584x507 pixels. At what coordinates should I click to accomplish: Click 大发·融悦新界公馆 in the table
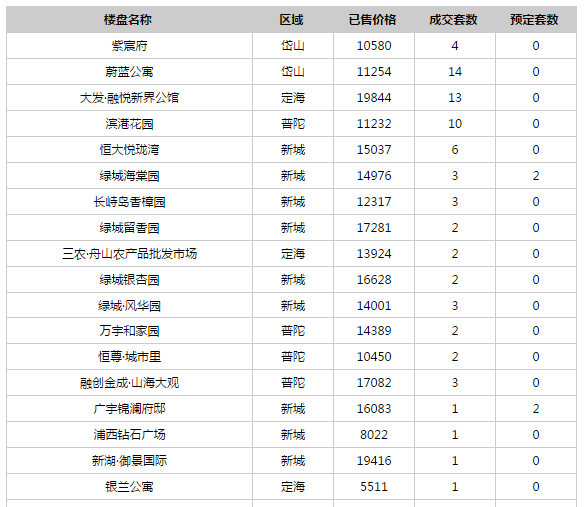(129, 98)
